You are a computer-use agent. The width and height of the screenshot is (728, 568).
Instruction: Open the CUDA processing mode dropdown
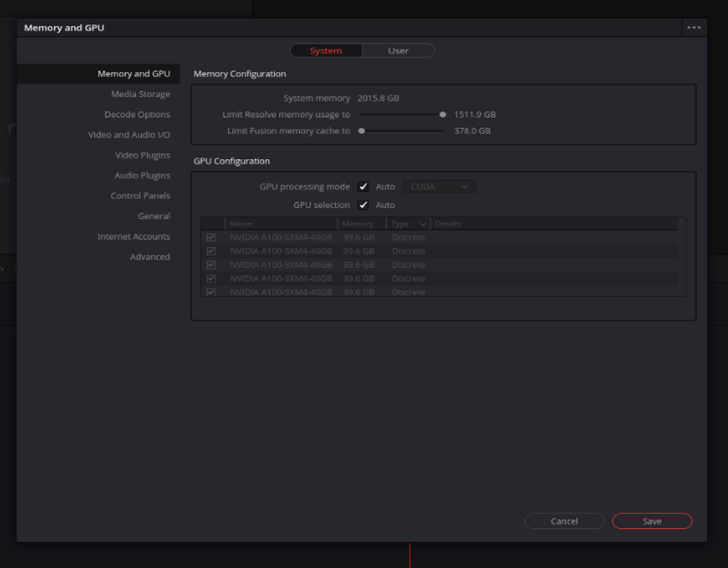(439, 186)
